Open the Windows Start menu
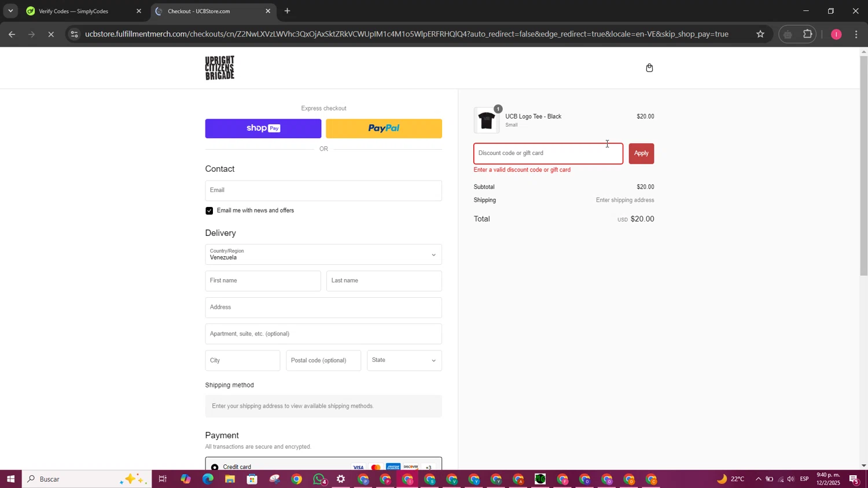The height and width of the screenshot is (488, 868). tap(10, 479)
